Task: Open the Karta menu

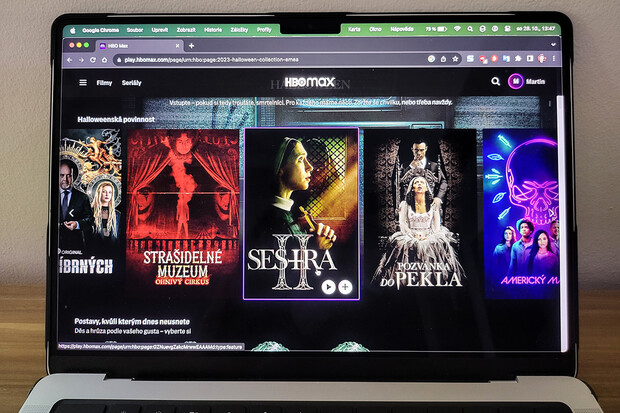Action: pos(354,29)
